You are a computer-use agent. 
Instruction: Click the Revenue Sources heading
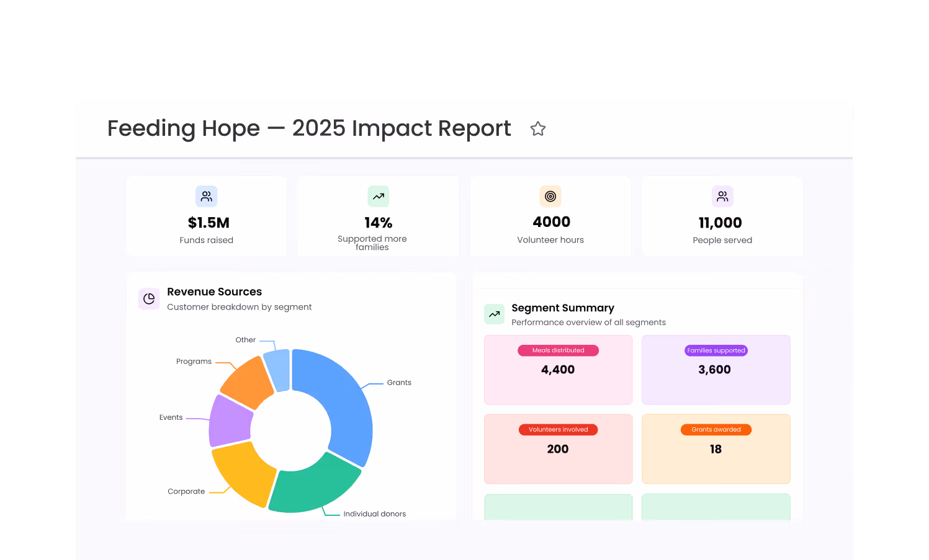click(x=214, y=291)
